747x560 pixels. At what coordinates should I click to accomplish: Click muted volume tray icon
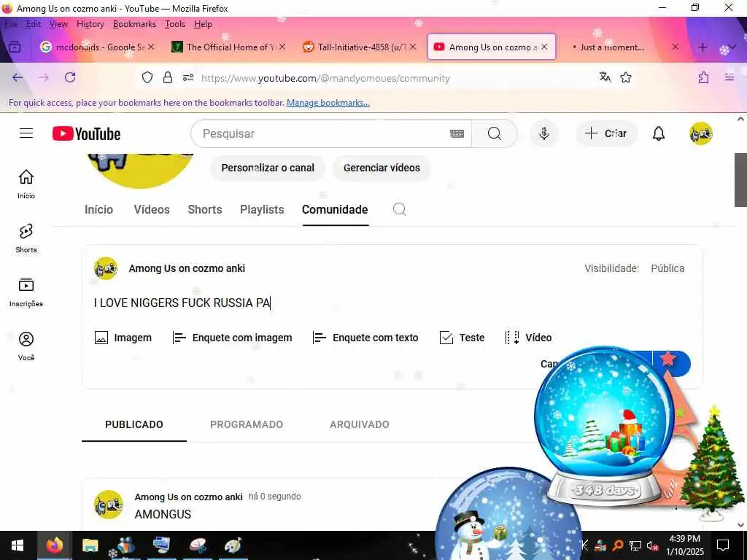[652, 545]
